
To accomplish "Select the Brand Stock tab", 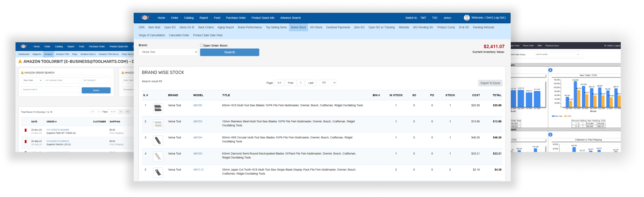I will (x=298, y=27).
